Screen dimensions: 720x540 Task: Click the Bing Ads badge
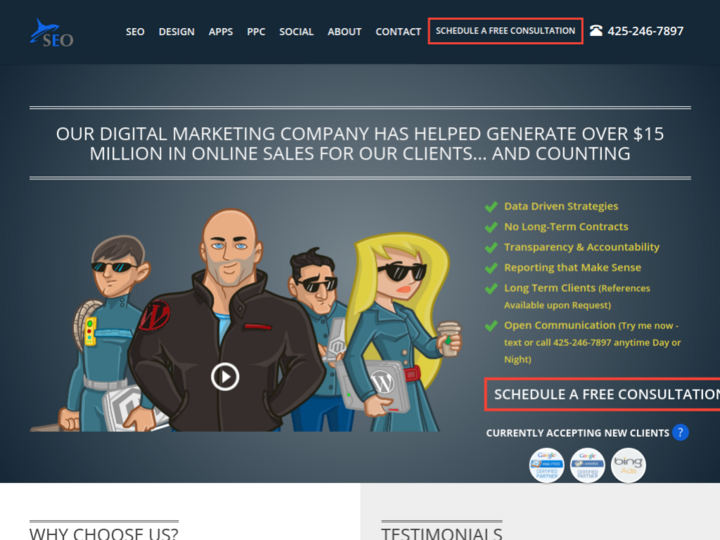click(x=628, y=465)
